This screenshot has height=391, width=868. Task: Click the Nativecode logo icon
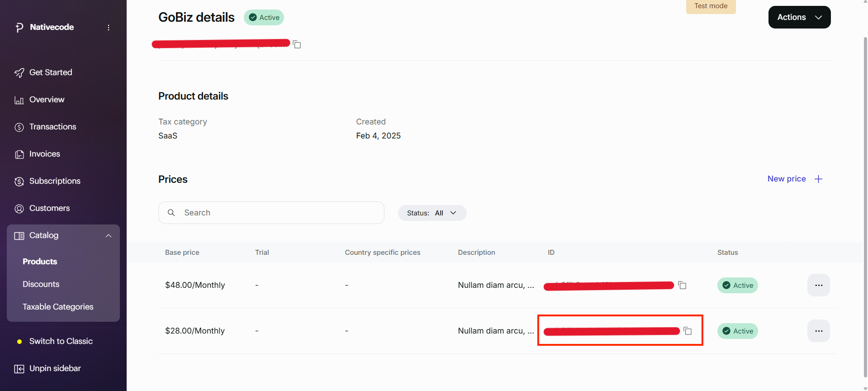point(19,28)
